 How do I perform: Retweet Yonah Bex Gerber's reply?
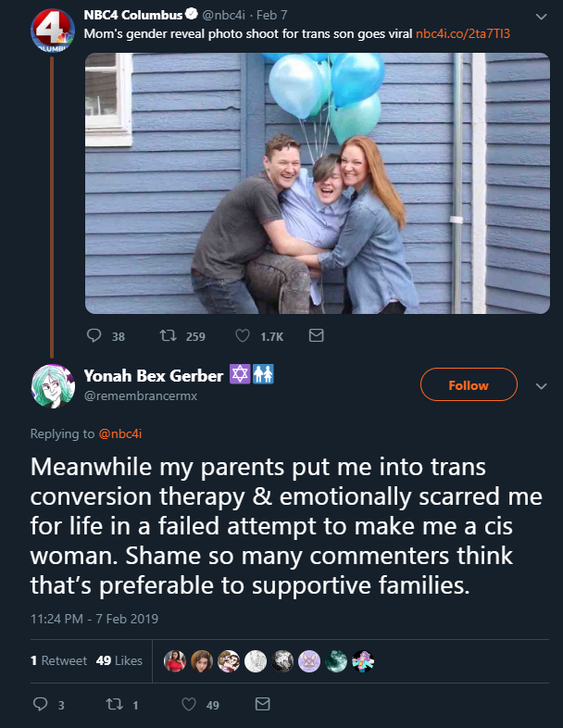click(115, 704)
